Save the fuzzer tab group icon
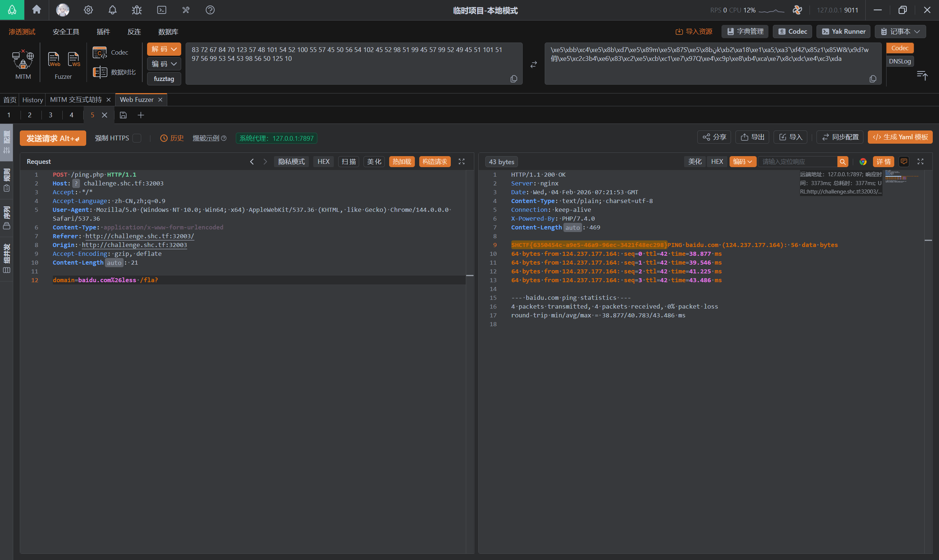Image resolution: width=939 pixels, height=560 pixels. click(123, 115)
